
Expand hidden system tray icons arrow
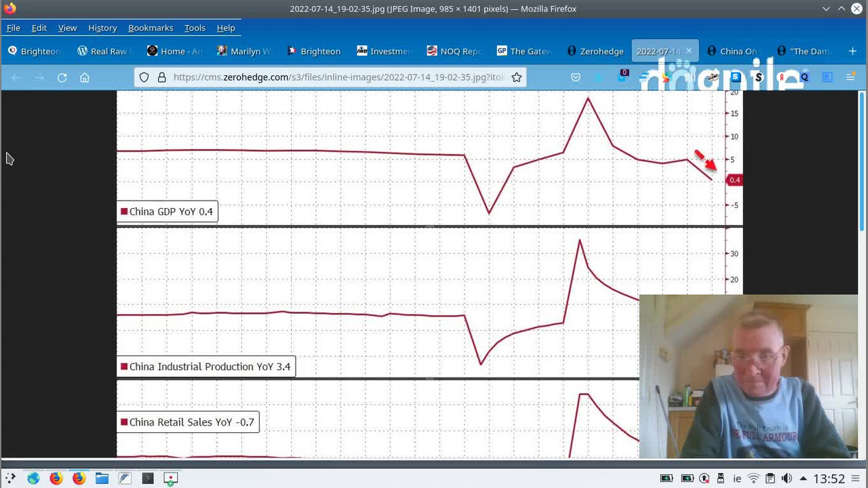[x=803, y=479]
